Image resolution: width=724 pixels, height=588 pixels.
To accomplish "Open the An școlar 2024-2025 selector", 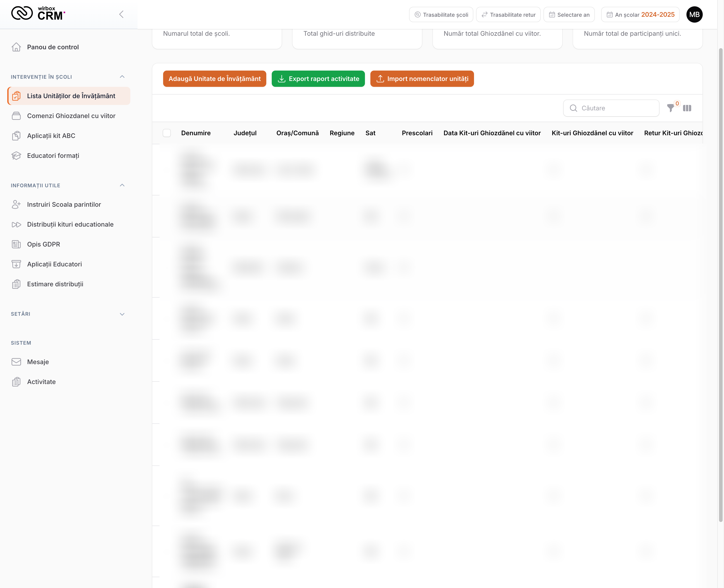I will click(x=640, y=14).
